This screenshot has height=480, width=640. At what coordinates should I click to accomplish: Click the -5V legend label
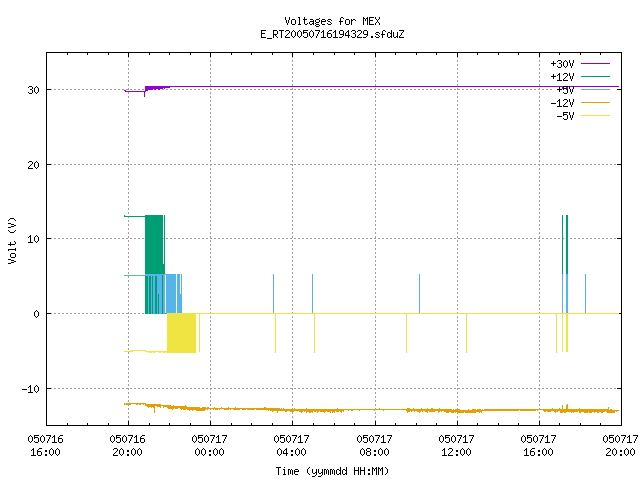point(565,116)
